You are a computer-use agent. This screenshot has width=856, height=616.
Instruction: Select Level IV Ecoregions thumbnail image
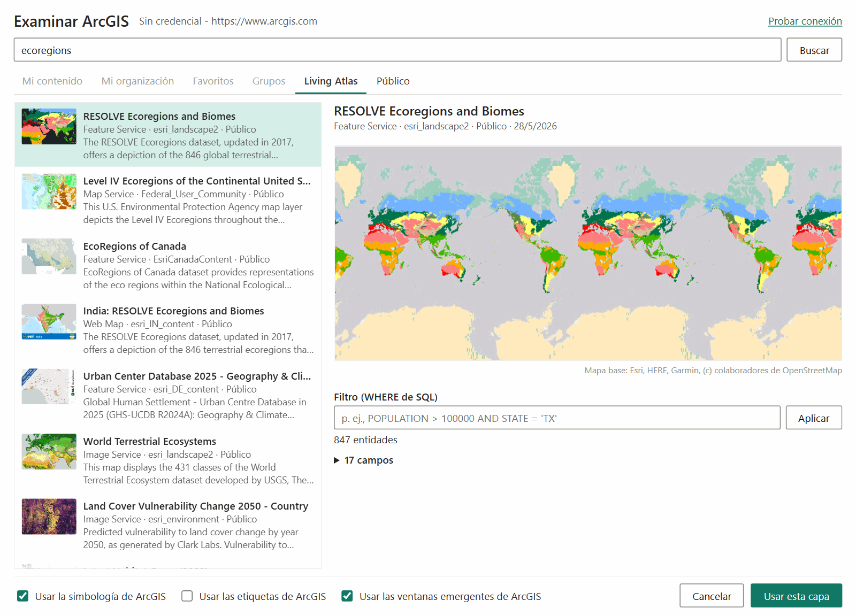[49, 191]
